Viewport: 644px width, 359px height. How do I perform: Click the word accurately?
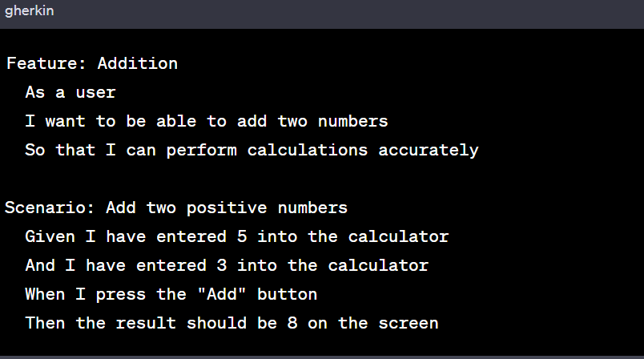point(429,151)
